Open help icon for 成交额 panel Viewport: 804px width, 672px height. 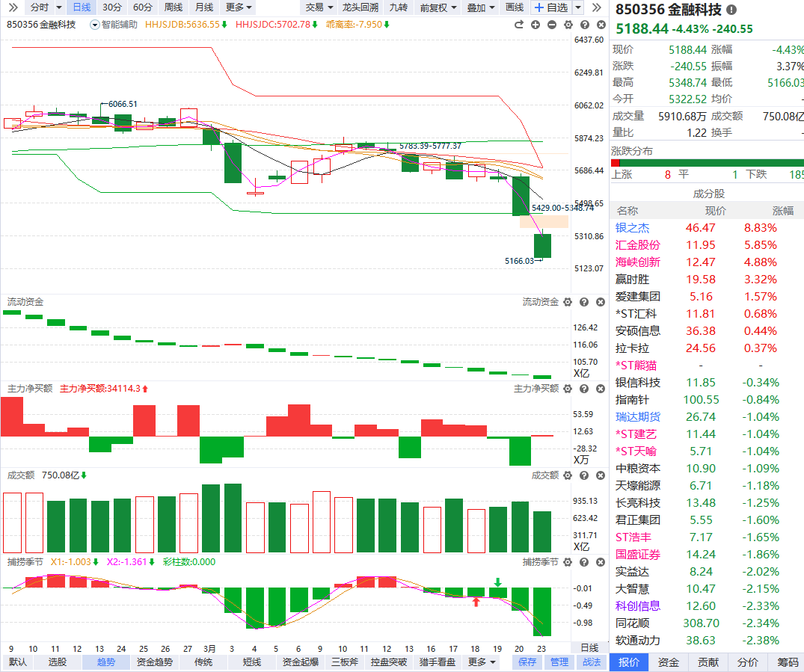click(x=584, y=475)
